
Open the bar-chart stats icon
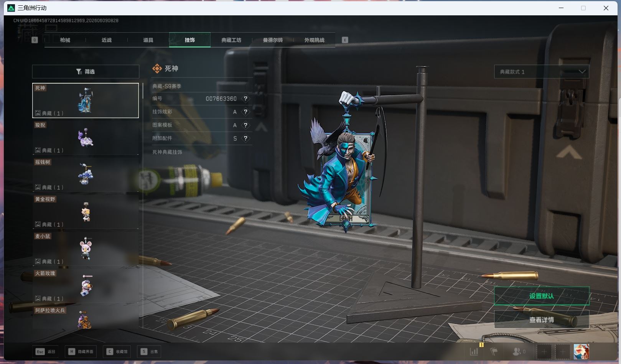pyautogui.click(x=474, y=351)
